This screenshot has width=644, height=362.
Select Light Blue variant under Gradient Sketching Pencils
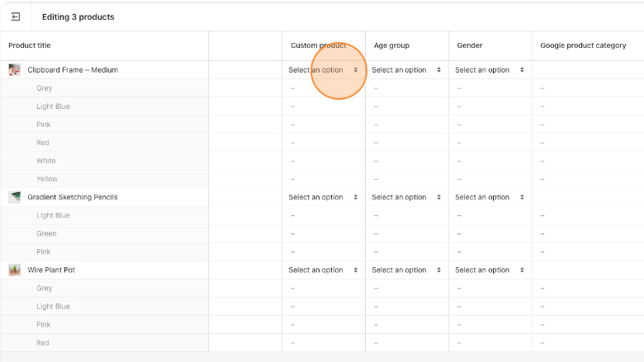(x=104, y=216)
